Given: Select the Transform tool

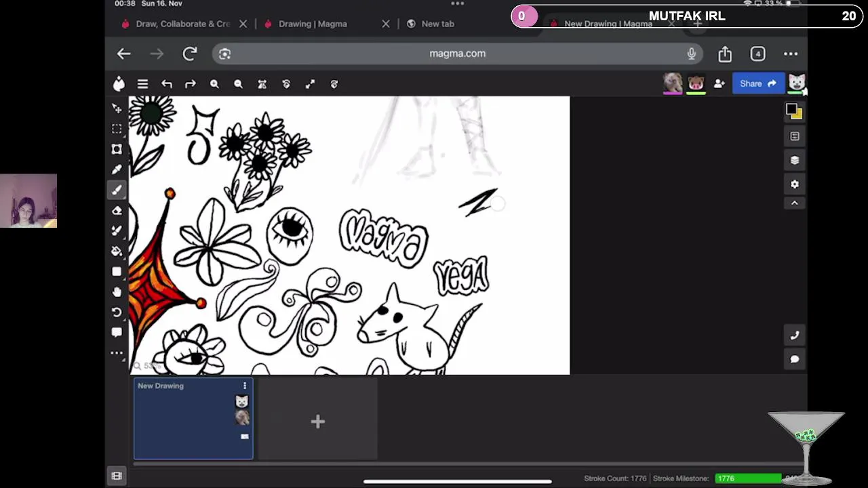Looking at the screenshot, I should pyautogui.click(x=117, y=149).
